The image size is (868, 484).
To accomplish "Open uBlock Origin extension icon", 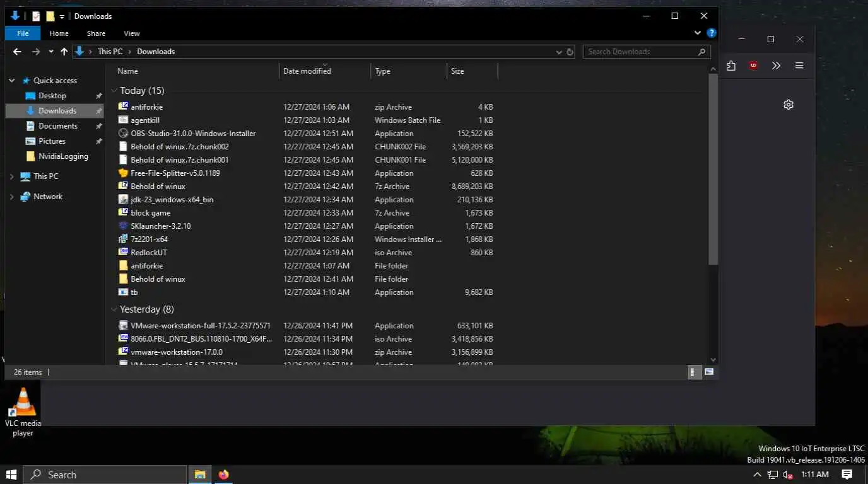I will 753,66.
